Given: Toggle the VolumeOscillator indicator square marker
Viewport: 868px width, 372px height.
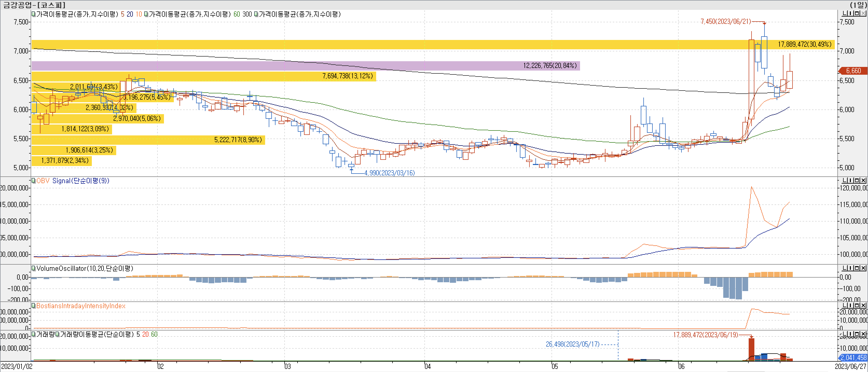Looking at the screenshot, I should 33,268.
